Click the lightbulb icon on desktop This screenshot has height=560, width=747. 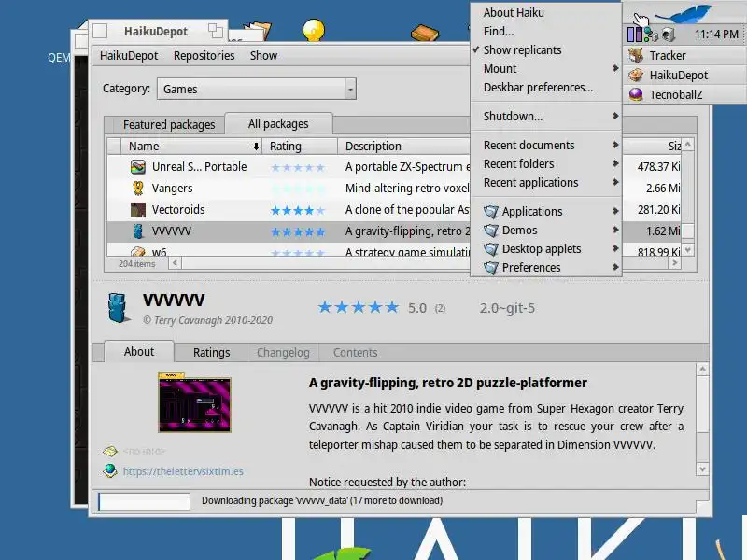(x=314, y=30)
